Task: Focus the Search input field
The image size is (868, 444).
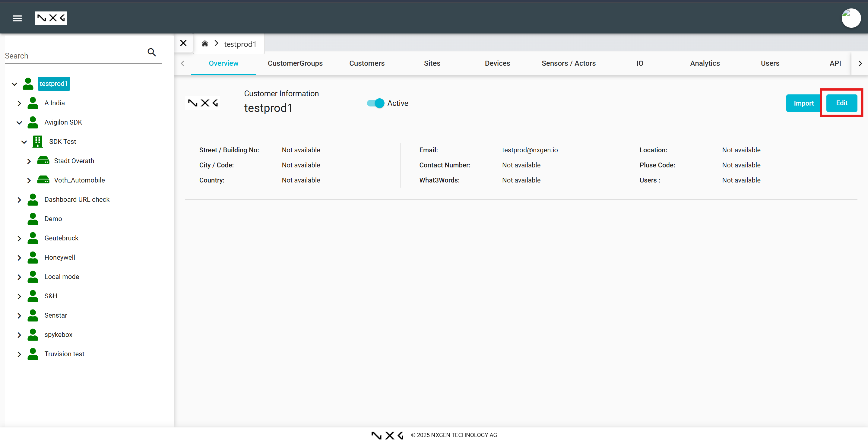Action: 74,55
